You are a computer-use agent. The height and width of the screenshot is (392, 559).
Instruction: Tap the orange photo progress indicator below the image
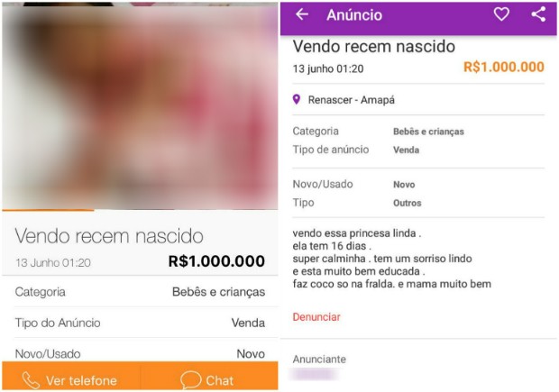(x=48, y=210)
